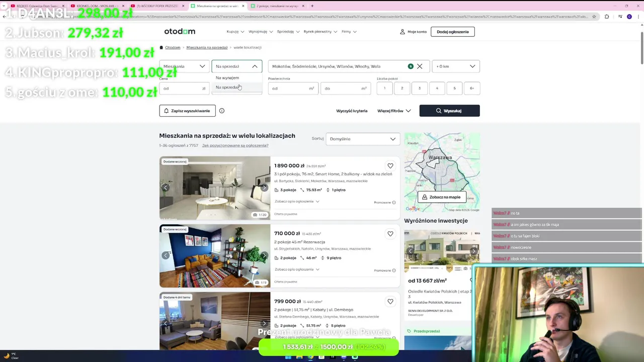The image size is (644, 362).
Task: Clear selected locations with X icon
Action: pyautogui.click(x=420, y=66)
